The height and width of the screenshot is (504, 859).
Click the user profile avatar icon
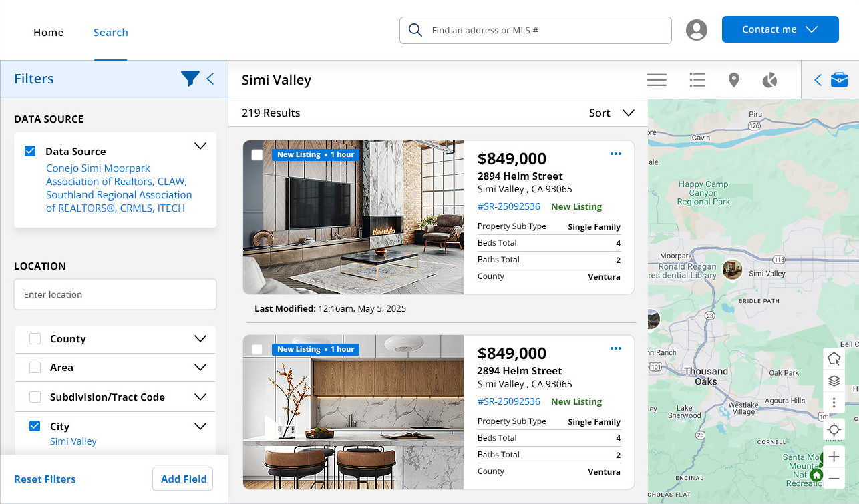click(697, 30)
